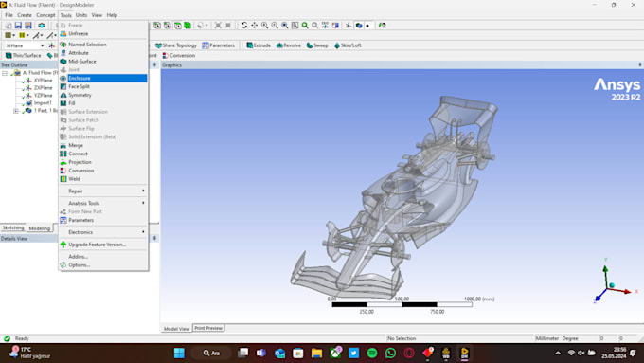Select the Box Zoom tool
644x363 pixels.
click(x=295, y=26)
